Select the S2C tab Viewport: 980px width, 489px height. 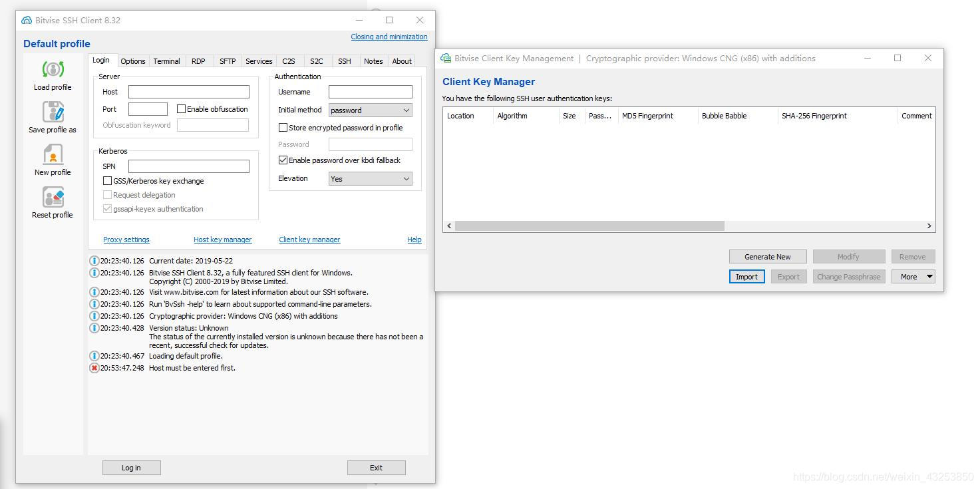[x=317, y=61]
